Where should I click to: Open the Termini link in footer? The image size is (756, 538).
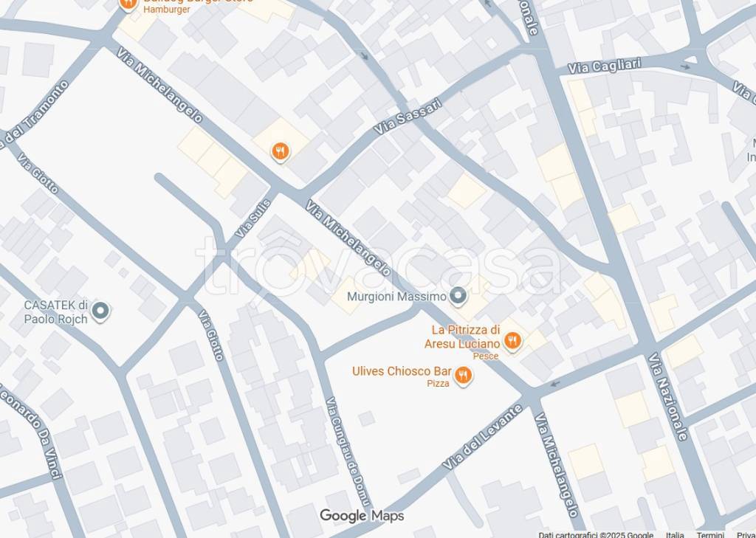tap(710, 534)
